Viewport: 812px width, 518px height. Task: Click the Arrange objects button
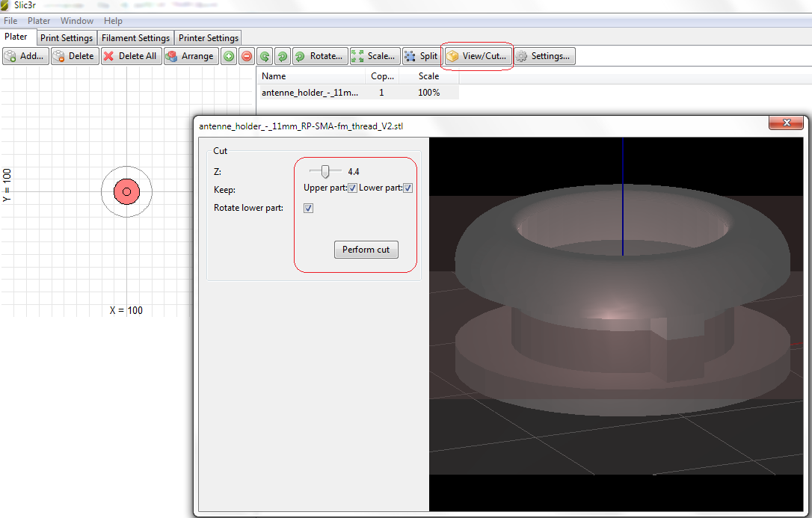[x=191, y=56]
